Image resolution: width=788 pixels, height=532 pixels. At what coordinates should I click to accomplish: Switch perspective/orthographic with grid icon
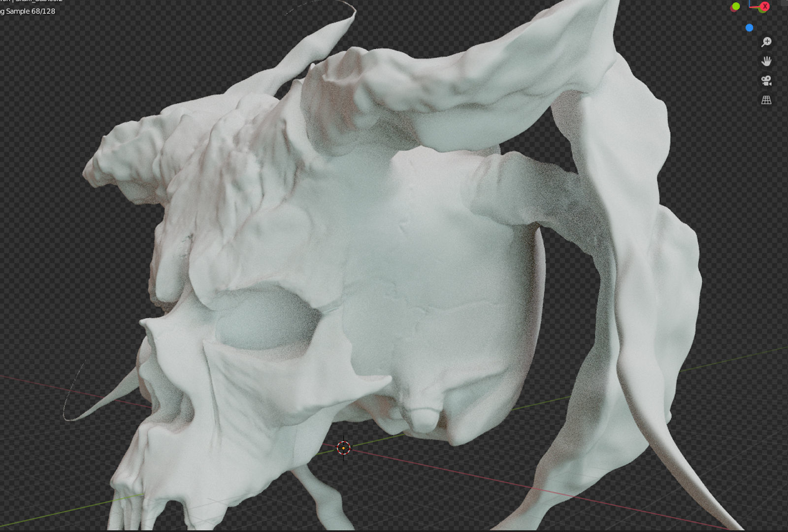coord(766,100)
